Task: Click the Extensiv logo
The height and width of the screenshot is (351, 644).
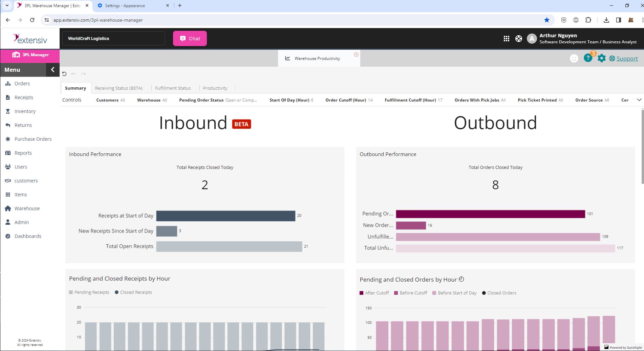Action: click(30, 39)
